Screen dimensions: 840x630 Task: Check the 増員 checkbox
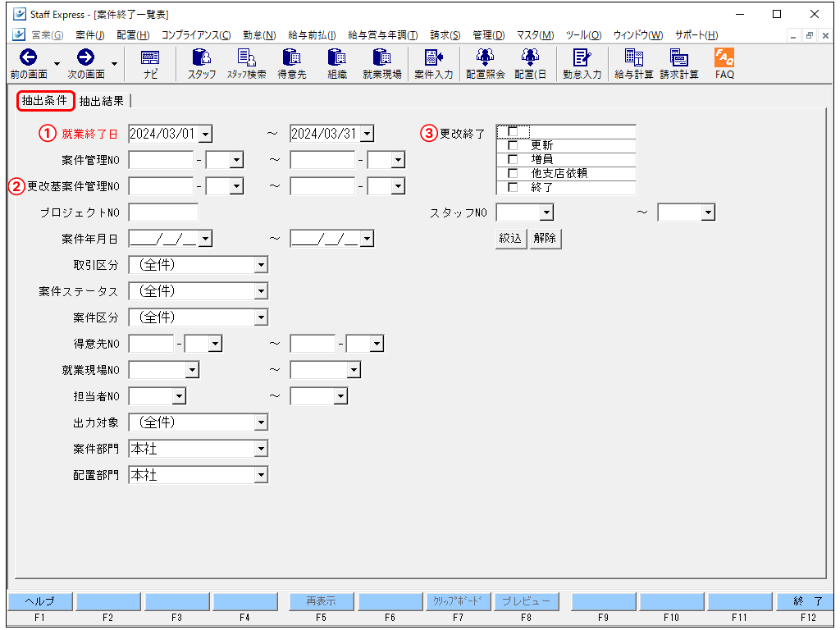point(513,159)
